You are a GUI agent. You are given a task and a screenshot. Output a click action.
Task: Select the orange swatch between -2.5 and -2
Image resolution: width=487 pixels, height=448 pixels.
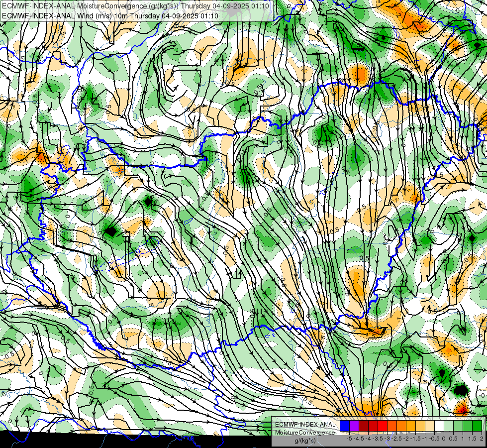tap(401, 426)
